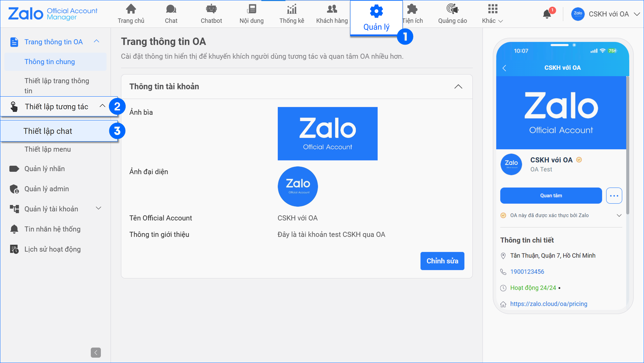Image resolution: width=644 pixels, height=363 pixels.
Task: Open the zalo.cloud/oa/pricing link
Action: [549, 304]
